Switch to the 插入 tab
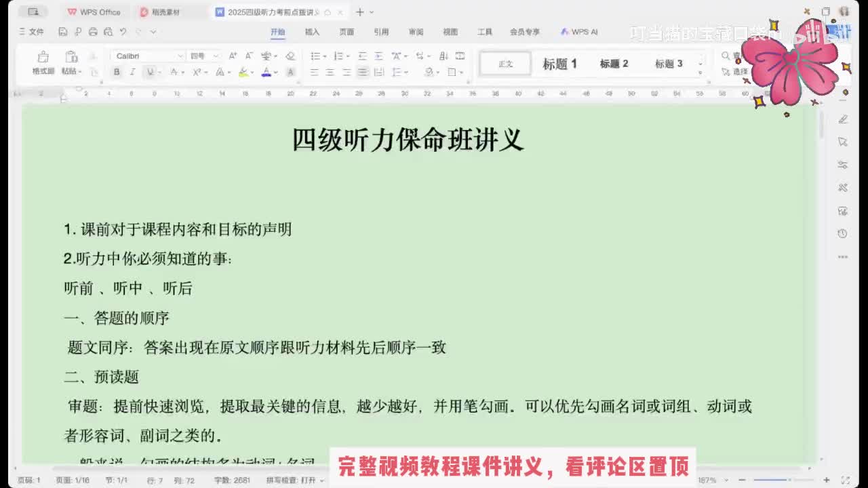Viewport: 868px width, 488px height. (x=312, y=32)
